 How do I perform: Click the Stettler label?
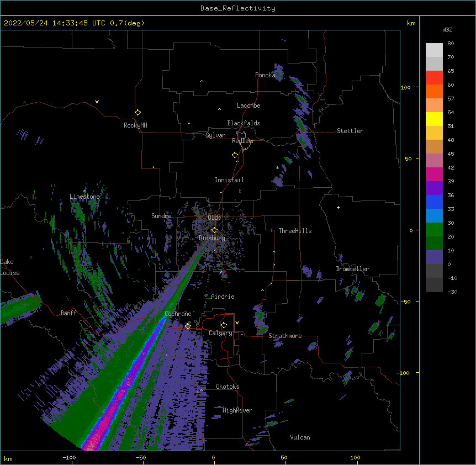350,131
